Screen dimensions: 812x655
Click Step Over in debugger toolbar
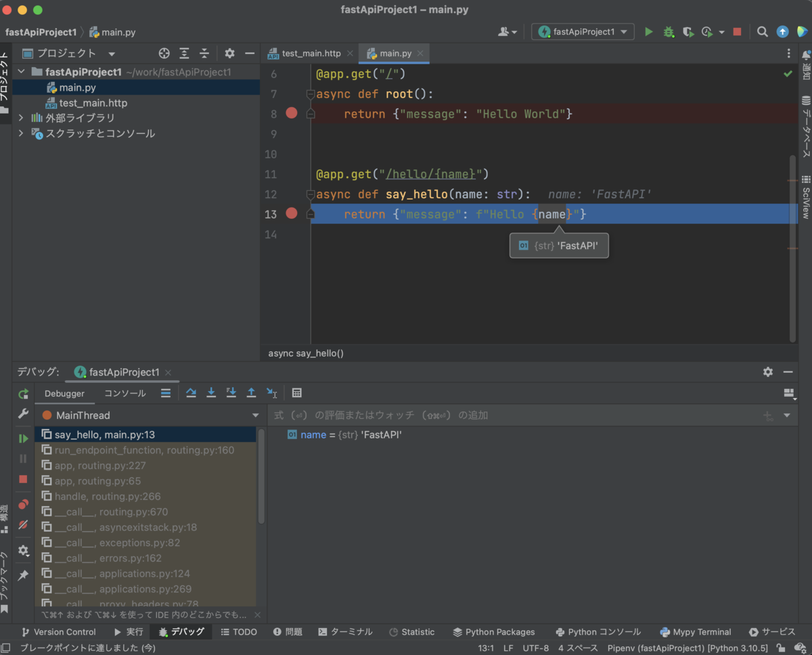191,392
